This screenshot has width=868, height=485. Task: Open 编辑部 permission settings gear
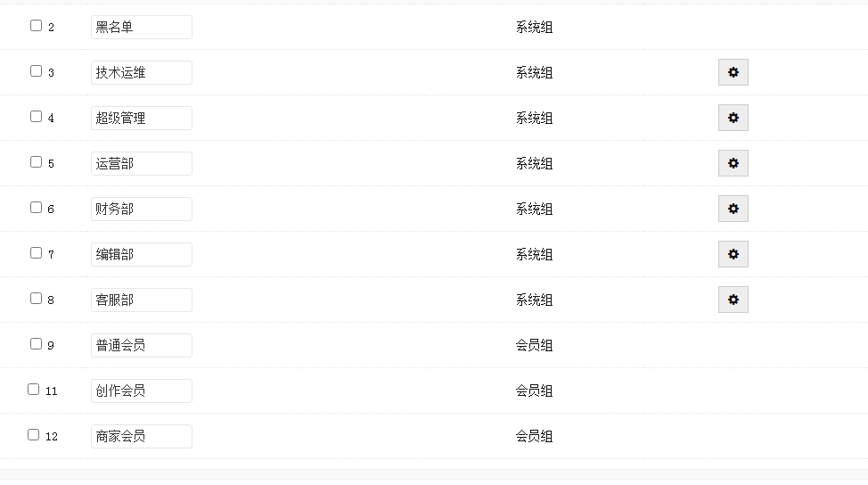point(733,254)
